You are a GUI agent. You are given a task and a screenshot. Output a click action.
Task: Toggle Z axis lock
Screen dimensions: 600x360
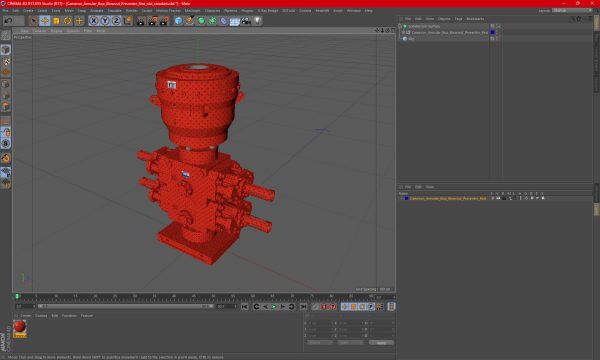point(116,21)
